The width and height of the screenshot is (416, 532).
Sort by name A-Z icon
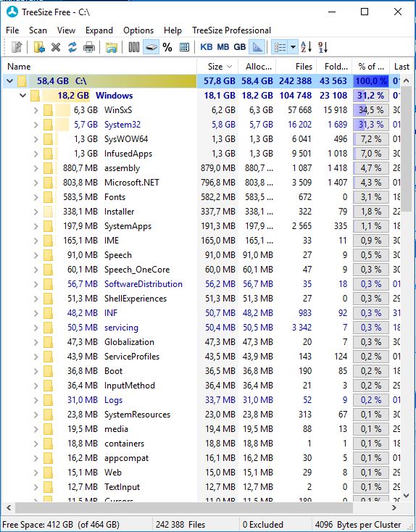tap(306, 47)
